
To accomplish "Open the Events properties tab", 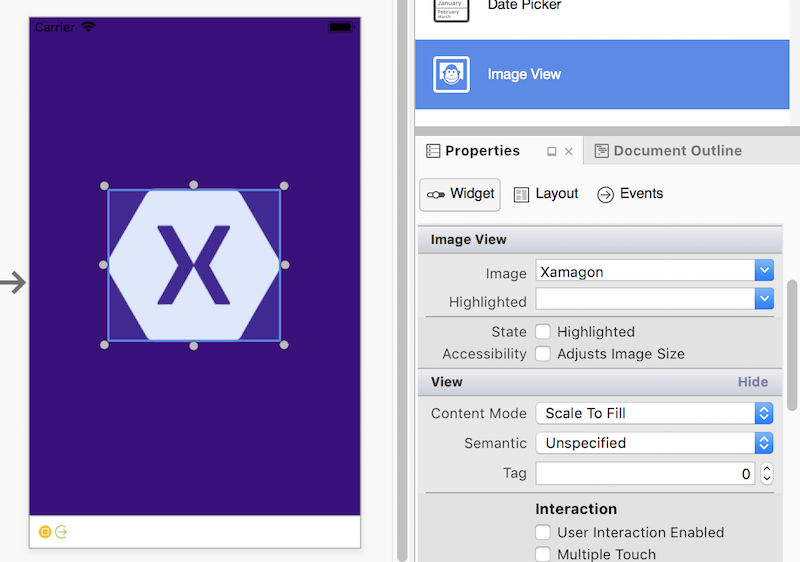I will [630, 194].
